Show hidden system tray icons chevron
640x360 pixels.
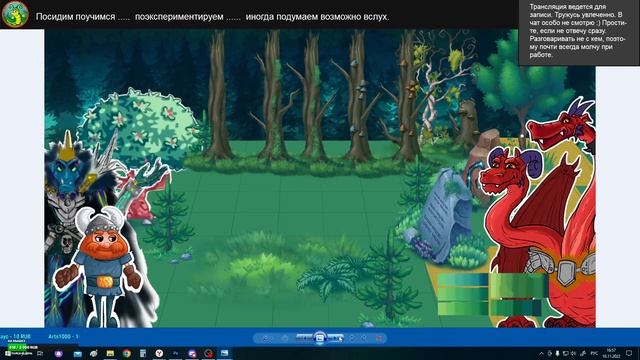[x=541, y=353]
